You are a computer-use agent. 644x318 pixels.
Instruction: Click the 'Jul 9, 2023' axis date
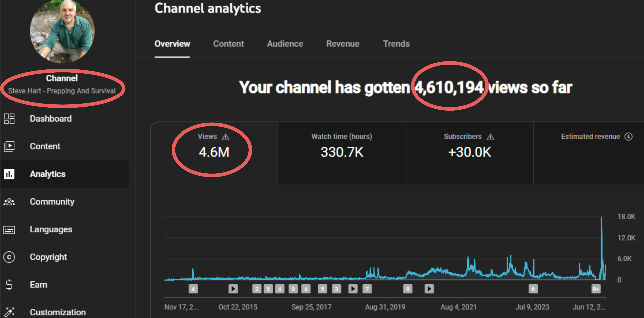point(532,307)
